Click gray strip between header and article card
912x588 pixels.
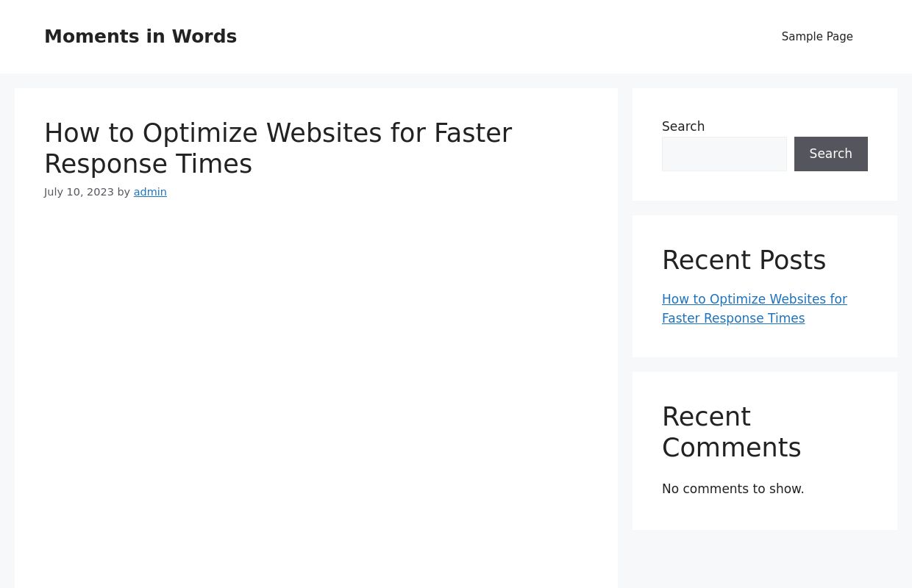click(x=316, y=81)
